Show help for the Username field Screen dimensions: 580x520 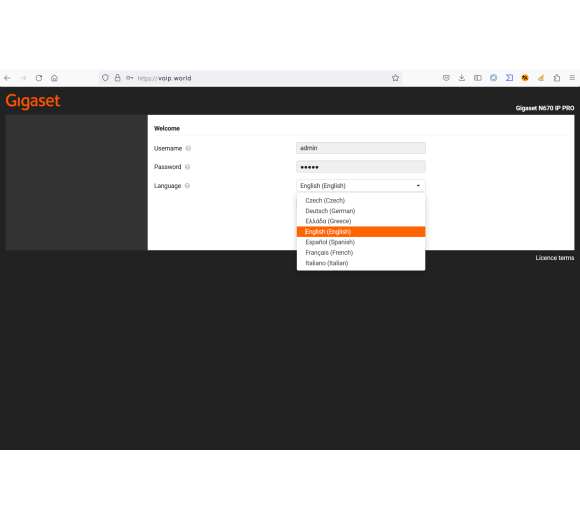tap(188, 148)
